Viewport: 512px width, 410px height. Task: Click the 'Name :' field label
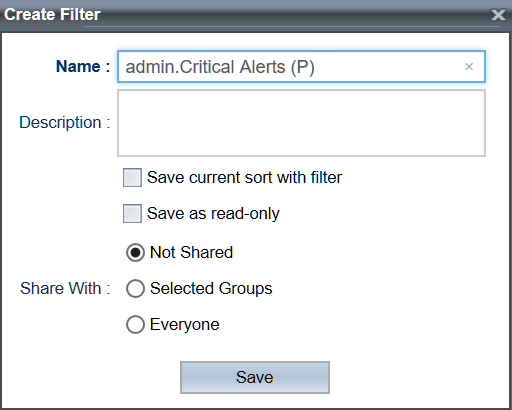pos(83,66)
